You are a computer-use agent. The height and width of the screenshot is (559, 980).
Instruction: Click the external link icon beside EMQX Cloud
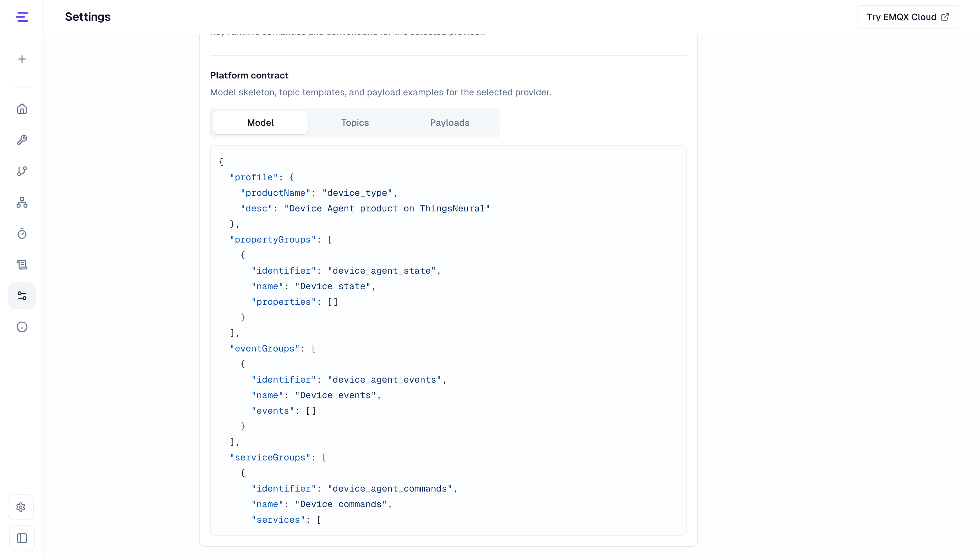click(x=945, y=17)
